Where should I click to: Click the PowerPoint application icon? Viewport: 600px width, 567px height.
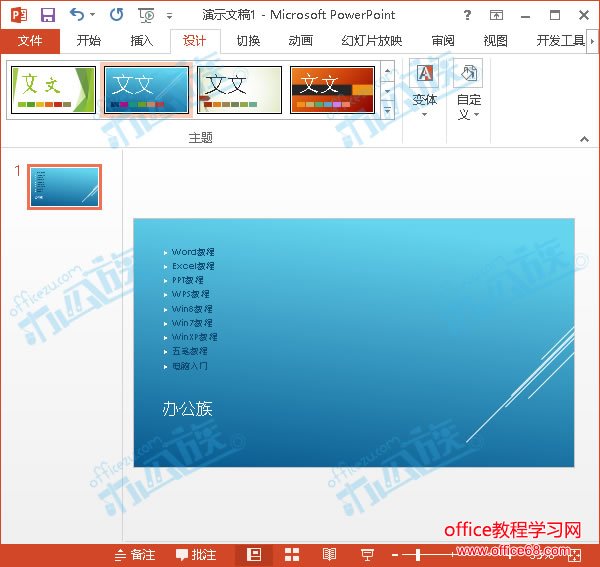[18, 15]
